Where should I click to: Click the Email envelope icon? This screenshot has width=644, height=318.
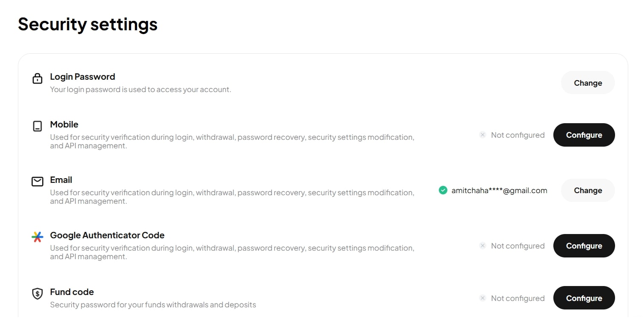point(37,182)
